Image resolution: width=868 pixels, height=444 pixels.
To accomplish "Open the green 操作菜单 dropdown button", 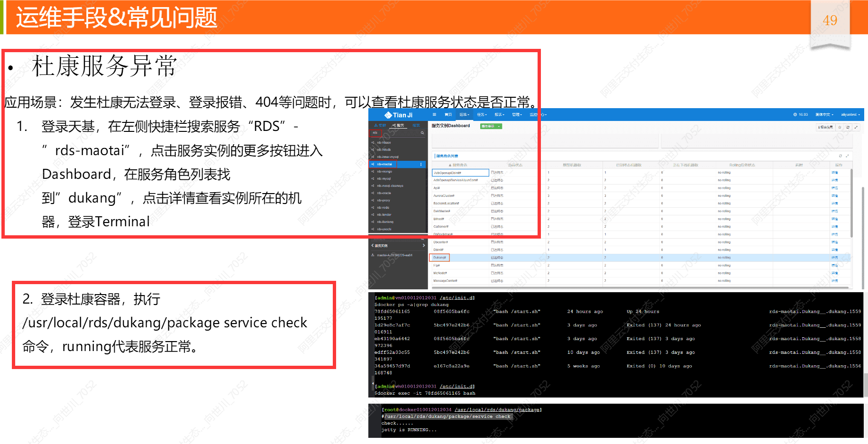I will [x=491, y=126].
